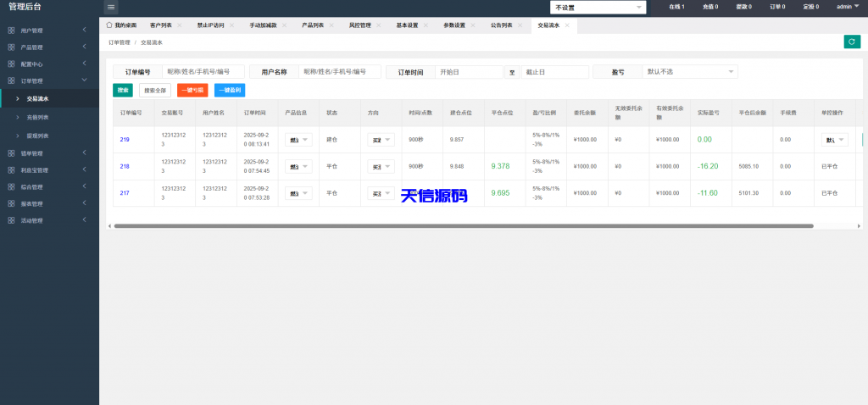
Task: Expand the 产品管理 sidebar menu
Action: (x=84, y=47)
